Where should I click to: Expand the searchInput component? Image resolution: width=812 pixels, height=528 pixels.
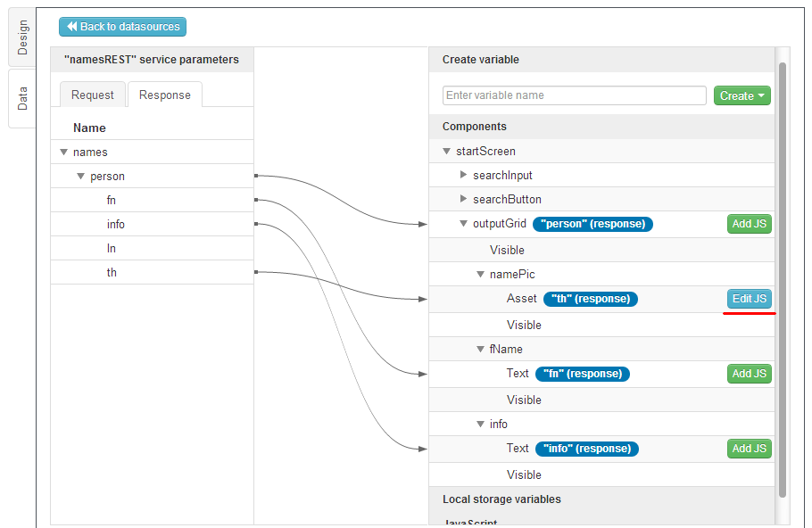(x=463, y=176)
